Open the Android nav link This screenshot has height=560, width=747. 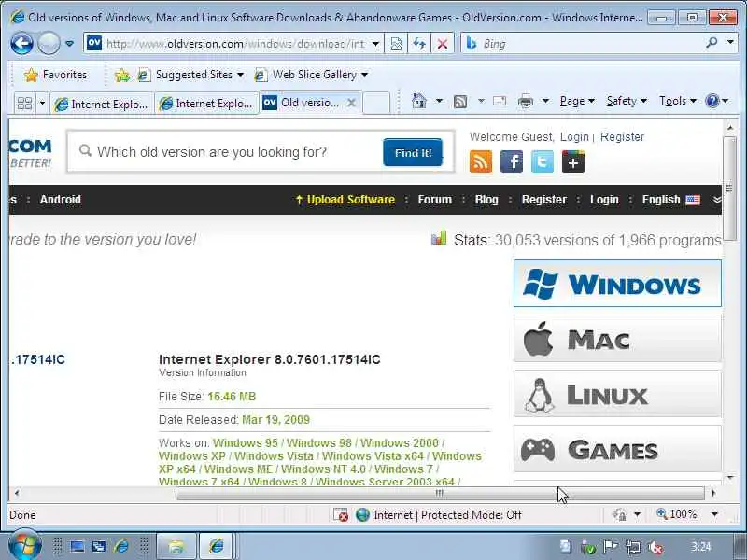(61, 200)
